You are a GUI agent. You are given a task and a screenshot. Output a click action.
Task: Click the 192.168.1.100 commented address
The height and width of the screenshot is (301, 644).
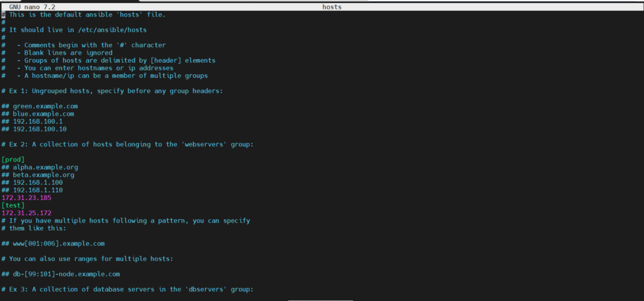coord(38,182)
